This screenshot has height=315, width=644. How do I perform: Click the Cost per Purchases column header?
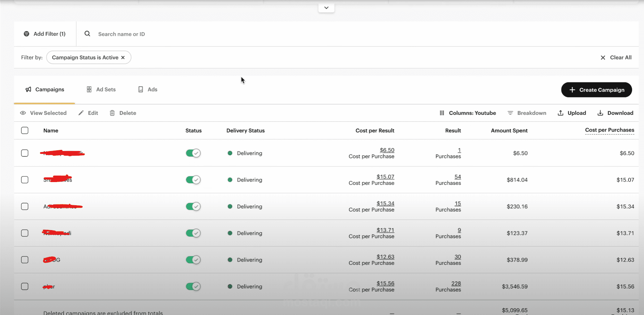[x=609, y=130]
